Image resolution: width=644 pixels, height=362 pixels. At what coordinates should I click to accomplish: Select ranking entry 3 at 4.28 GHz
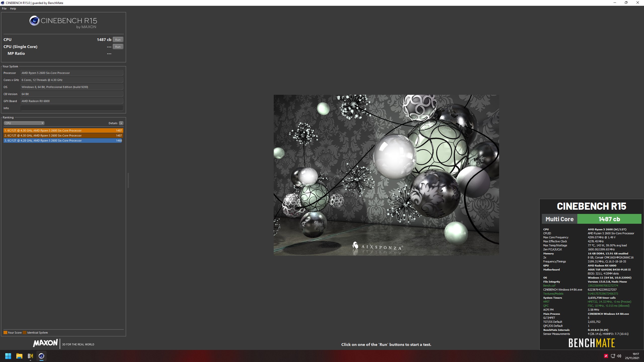[63, 141]
